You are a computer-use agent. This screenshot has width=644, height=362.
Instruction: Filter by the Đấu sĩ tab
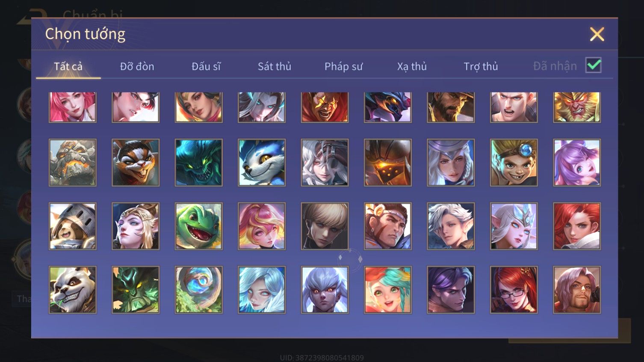206,66
